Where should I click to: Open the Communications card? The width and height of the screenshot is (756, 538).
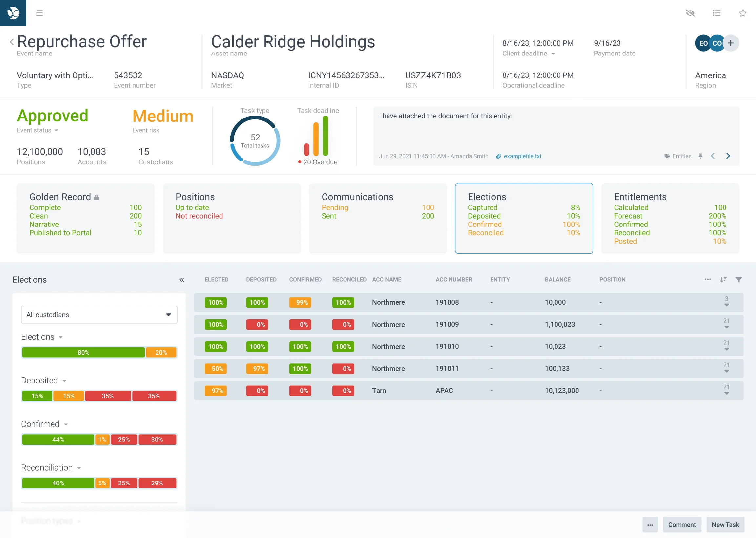[x=378, y=218]
